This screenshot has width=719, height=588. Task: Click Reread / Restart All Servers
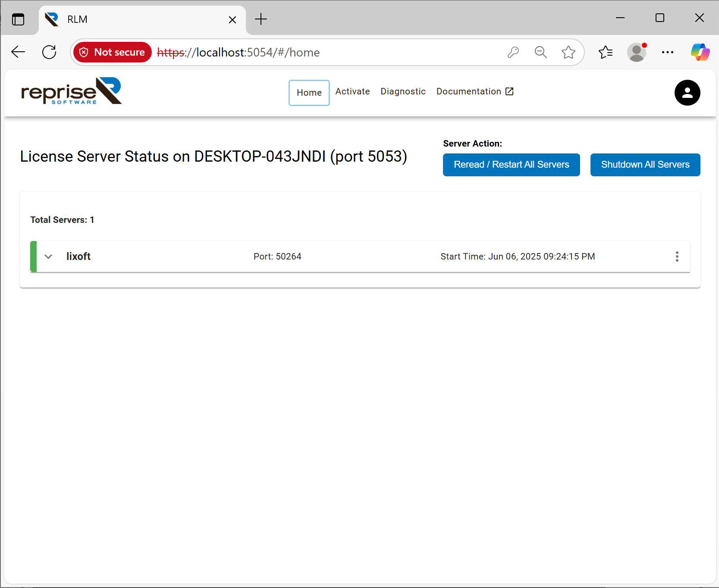point(511,165)
